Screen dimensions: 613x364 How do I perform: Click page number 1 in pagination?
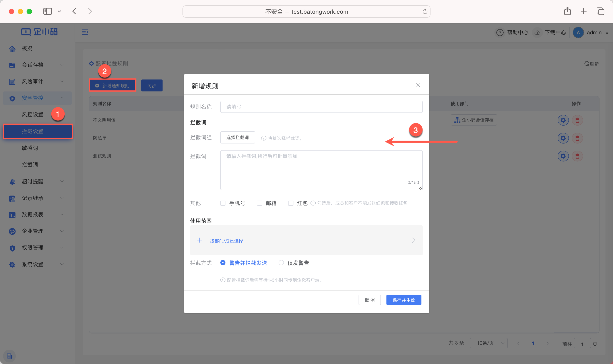533,343
